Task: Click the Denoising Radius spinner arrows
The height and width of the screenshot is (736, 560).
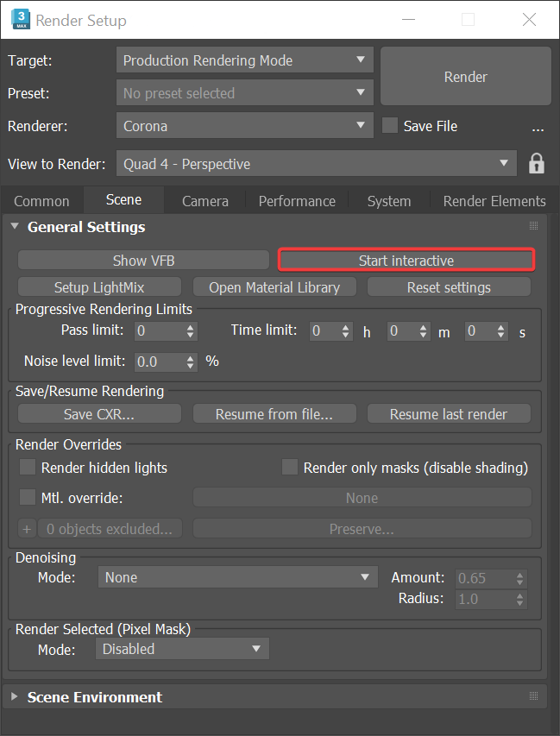Action: pos(519,599)
